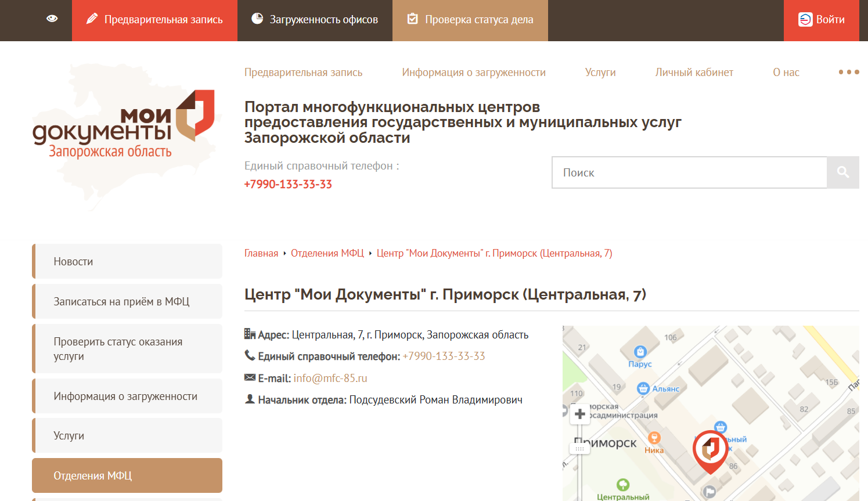Viewport: 868px width, 501px height.
Task: Open the Услуги navigation menu
Action: click(600, 72)
